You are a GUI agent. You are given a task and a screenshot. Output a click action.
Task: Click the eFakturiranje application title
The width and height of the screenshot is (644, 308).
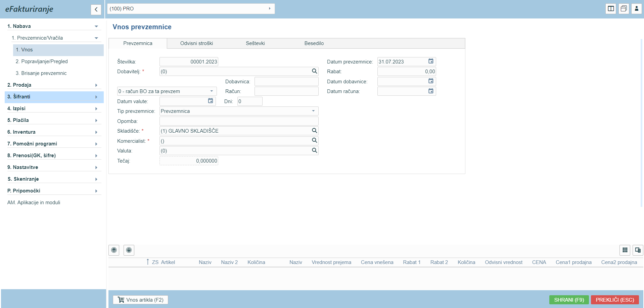tap(29, 9)
